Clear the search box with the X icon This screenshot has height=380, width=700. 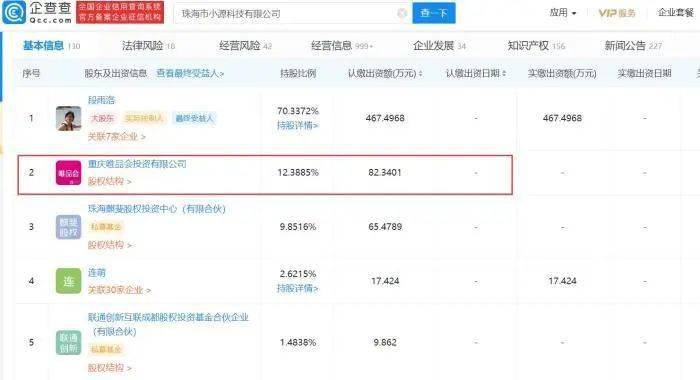click(x=402, y=13)
